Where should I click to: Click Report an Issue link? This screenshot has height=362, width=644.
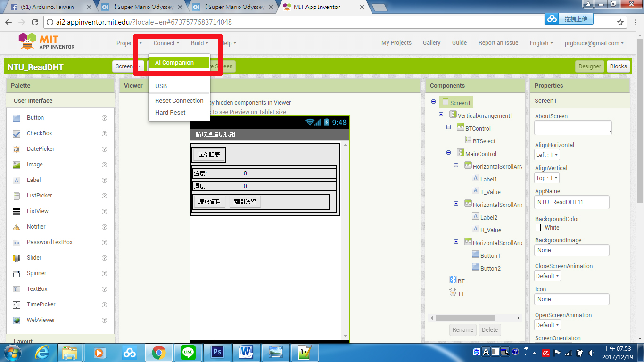pos(498,43)
